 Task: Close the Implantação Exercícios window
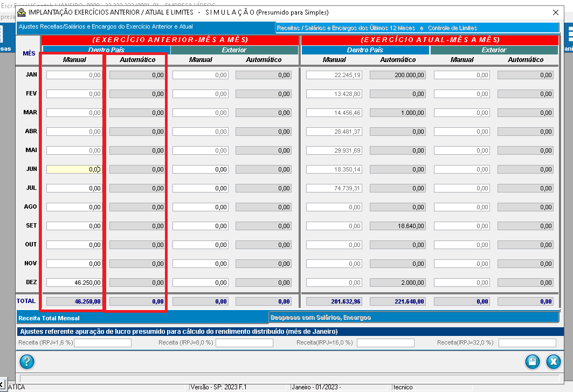(x=555, y=12)
